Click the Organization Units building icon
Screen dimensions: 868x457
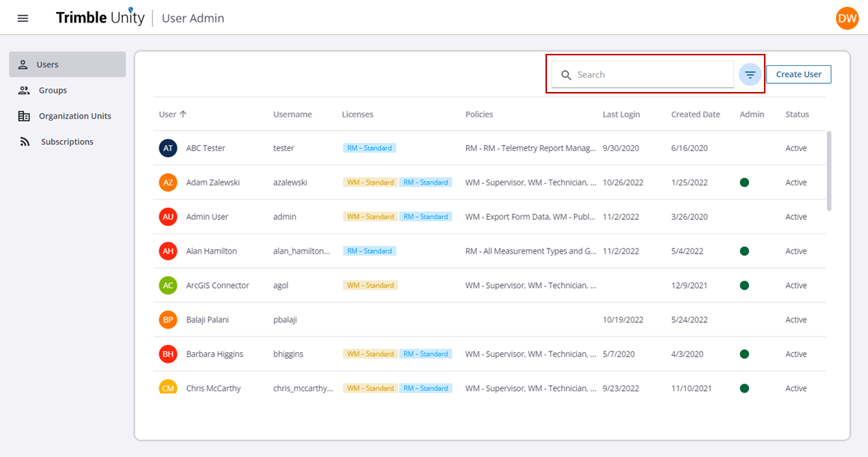(24, 116)
